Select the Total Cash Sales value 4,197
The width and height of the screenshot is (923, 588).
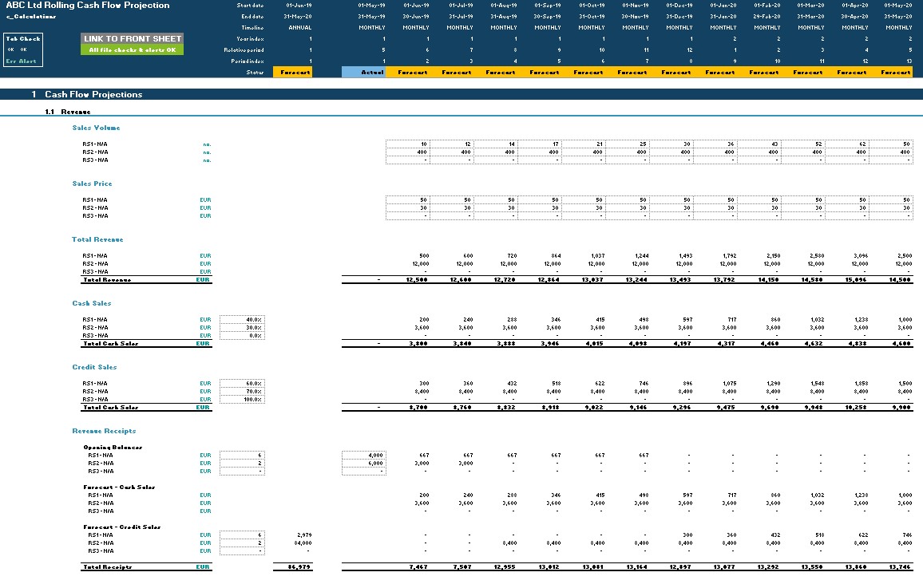click(x=682, y=343)
